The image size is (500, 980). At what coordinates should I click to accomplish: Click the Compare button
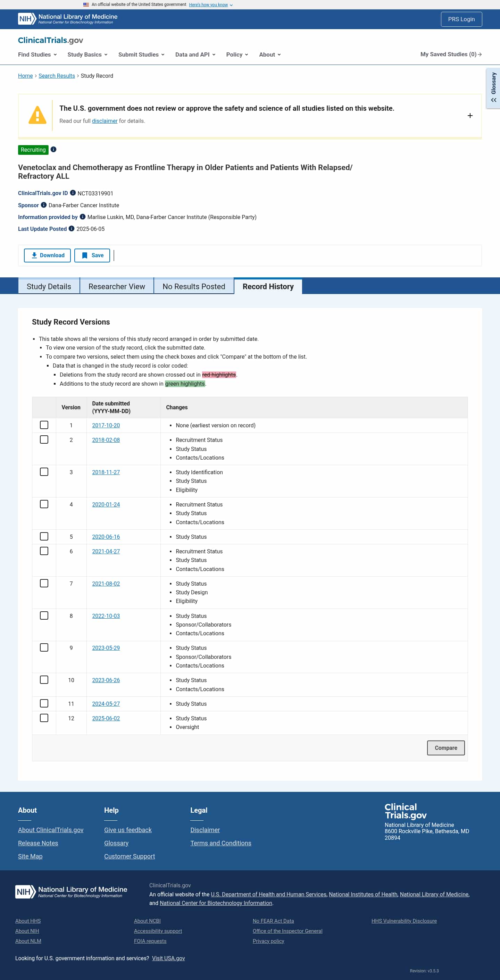pos(445,747)
